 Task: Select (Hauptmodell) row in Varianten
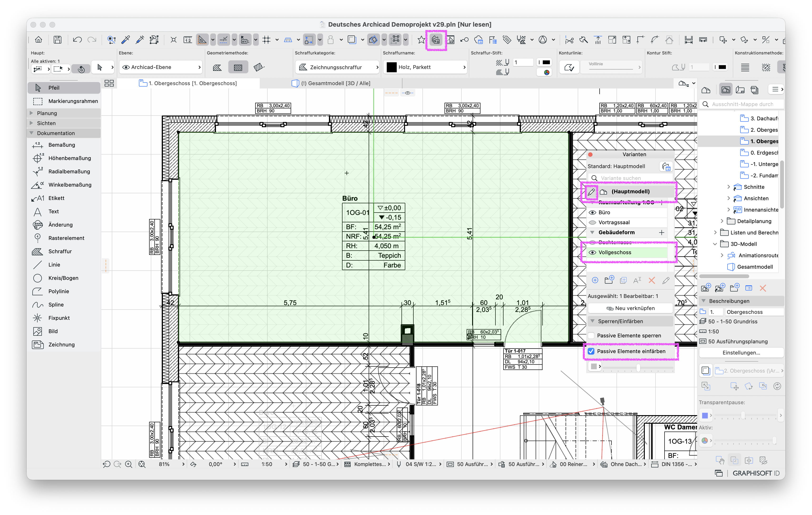631,192
